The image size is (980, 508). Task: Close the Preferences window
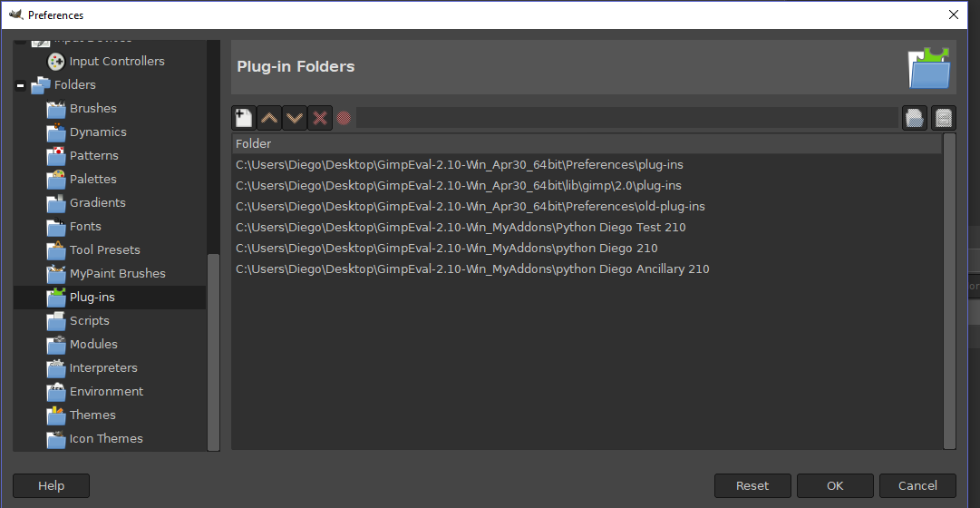954,15
